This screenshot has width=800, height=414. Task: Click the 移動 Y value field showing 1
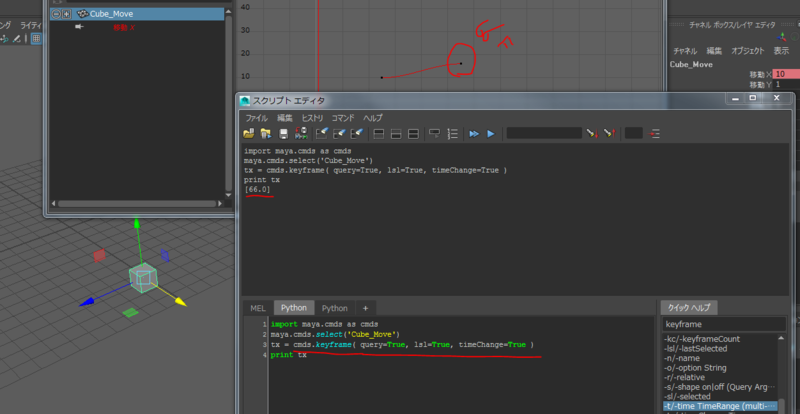click(786, 84)
